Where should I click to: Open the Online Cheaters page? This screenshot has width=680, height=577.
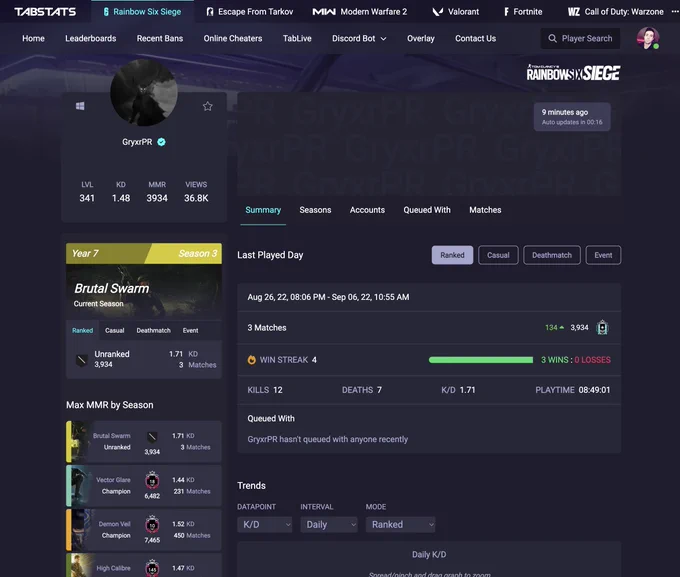click(x=233, y=39)
